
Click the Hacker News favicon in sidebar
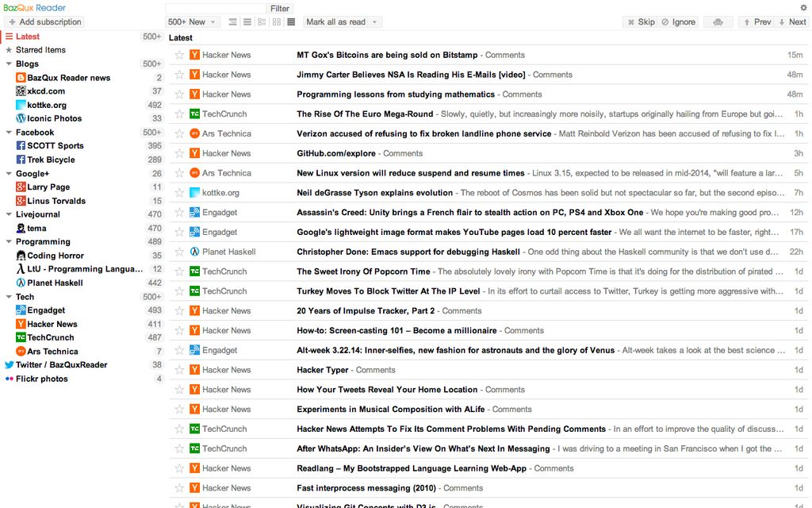[19, 324]
